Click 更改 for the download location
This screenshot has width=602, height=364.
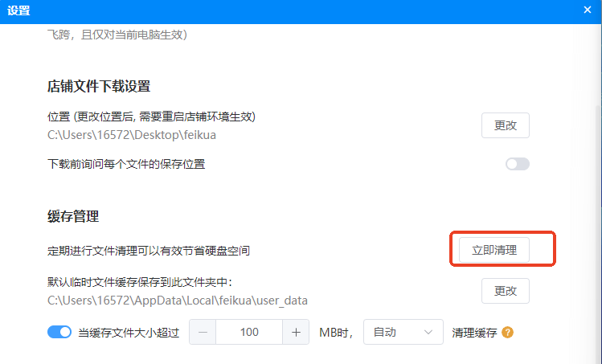(505, 125)
